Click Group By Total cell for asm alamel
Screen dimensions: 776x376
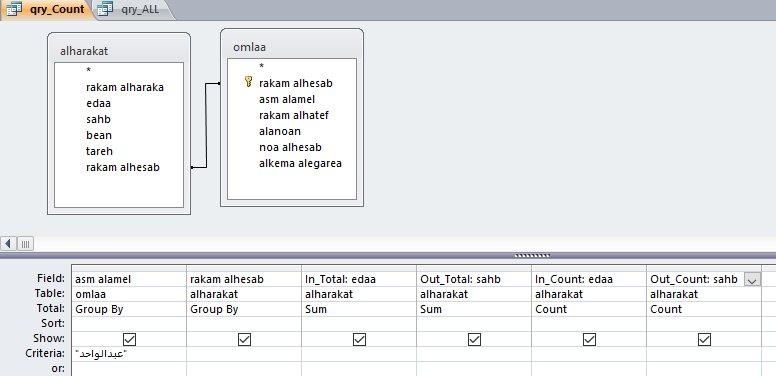(129, 309)
